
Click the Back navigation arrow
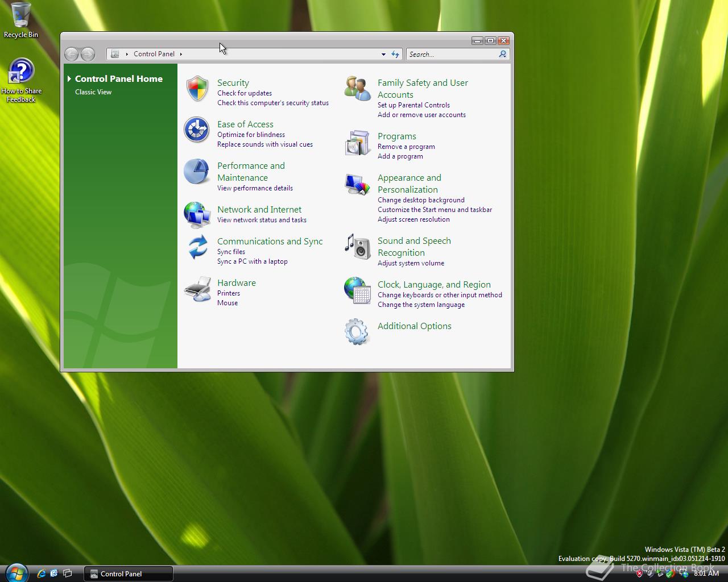coord(71,54)
